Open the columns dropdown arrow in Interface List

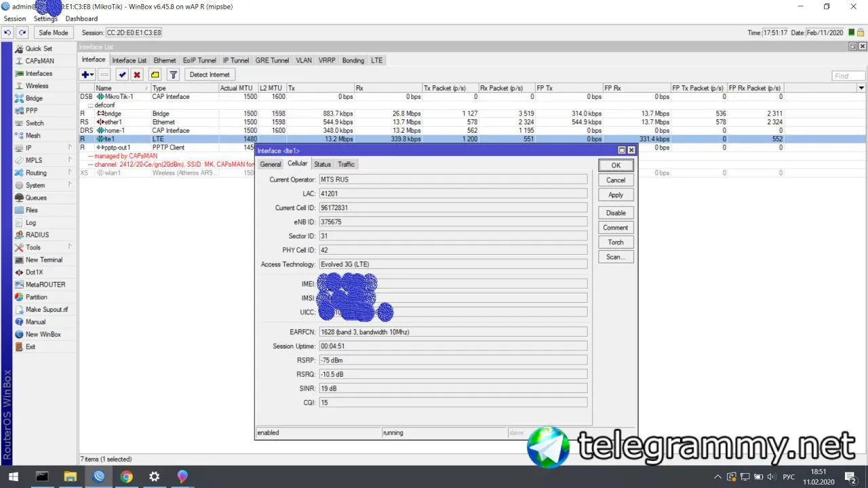[861, 88]
